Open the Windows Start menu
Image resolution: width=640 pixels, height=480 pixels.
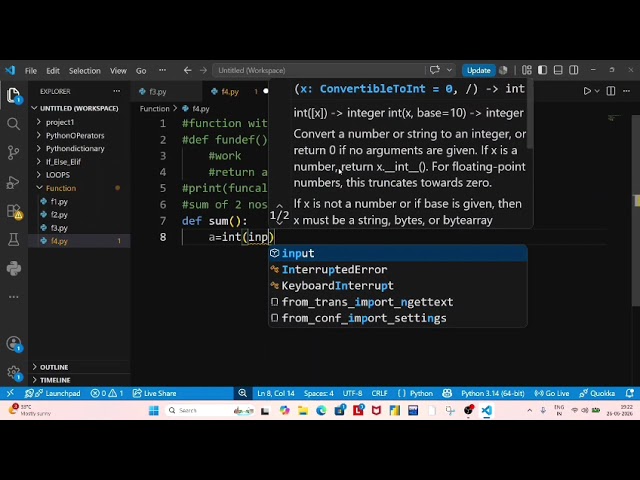coord(153,410)
